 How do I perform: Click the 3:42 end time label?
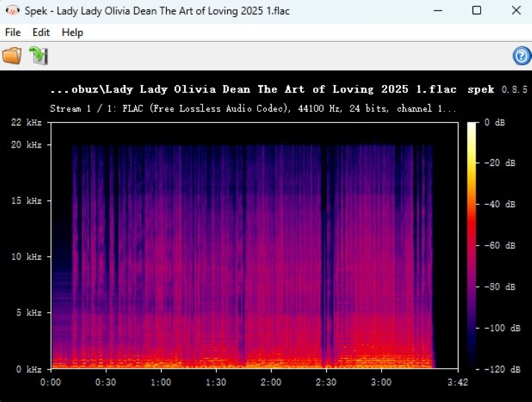pos(458,382)
